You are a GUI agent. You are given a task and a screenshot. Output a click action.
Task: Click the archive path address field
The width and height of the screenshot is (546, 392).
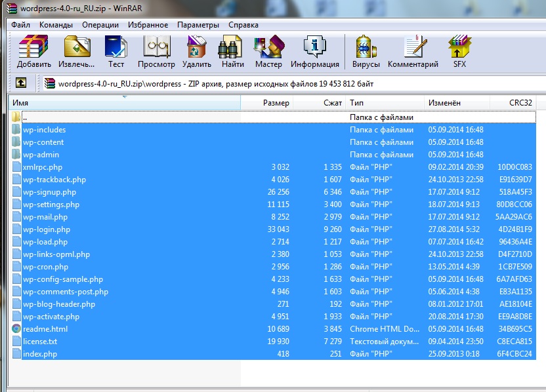(x=293, y=83)
